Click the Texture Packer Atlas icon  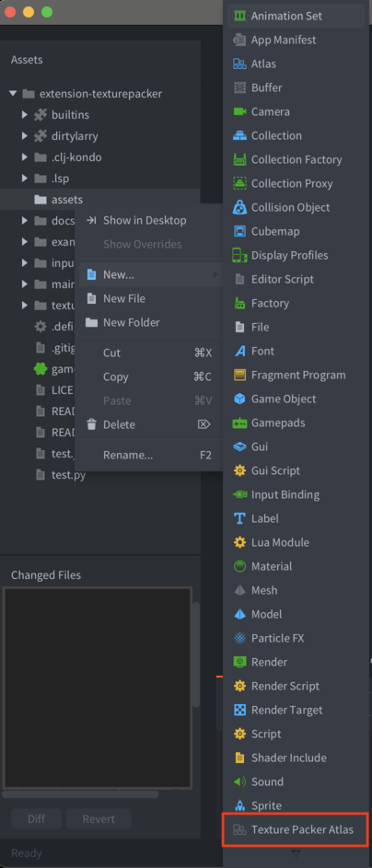coord(239,829)
